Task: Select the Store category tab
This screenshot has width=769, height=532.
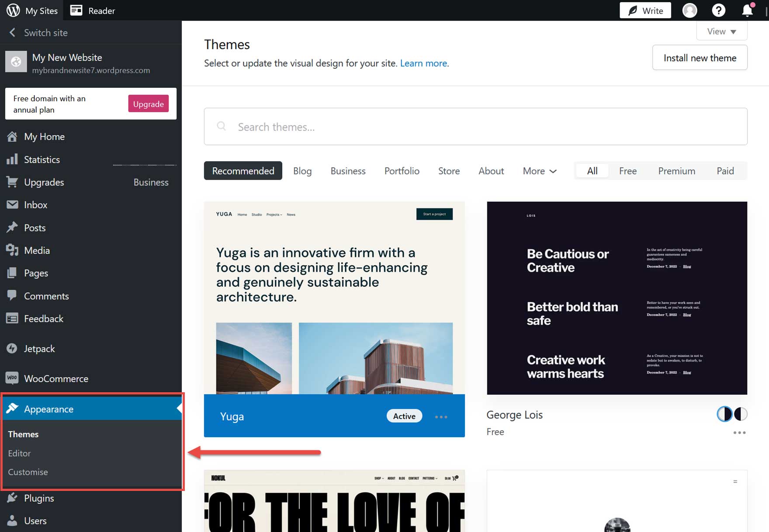Action: 449,171
